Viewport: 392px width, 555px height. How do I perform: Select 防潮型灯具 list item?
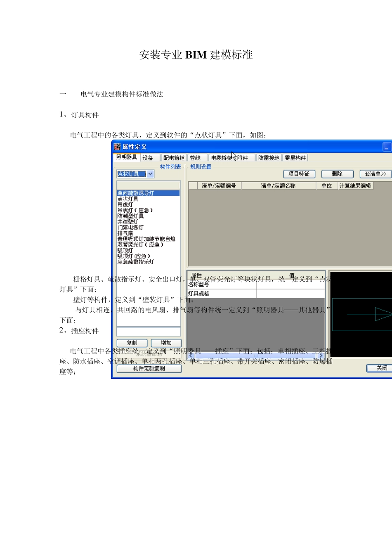(130, 216)
